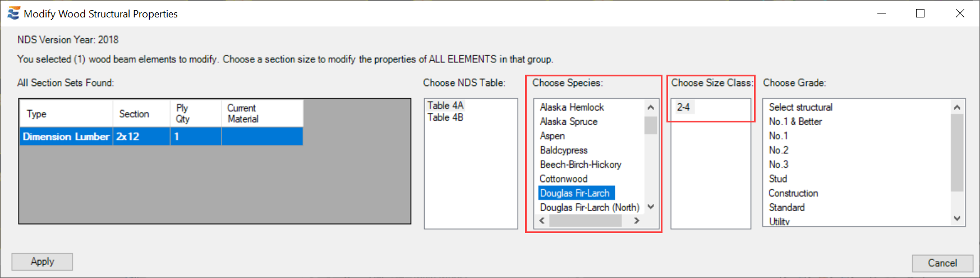Pick the 2-4 size class

point(683,107)
